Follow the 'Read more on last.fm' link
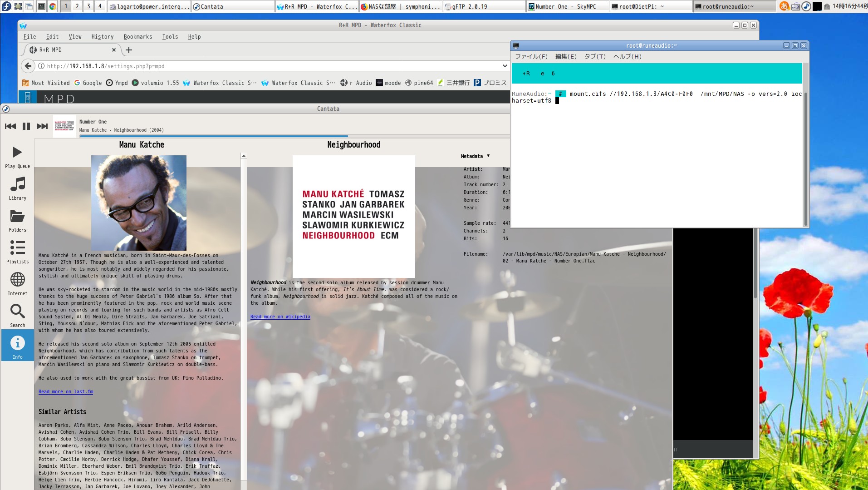 coord(65,391)
